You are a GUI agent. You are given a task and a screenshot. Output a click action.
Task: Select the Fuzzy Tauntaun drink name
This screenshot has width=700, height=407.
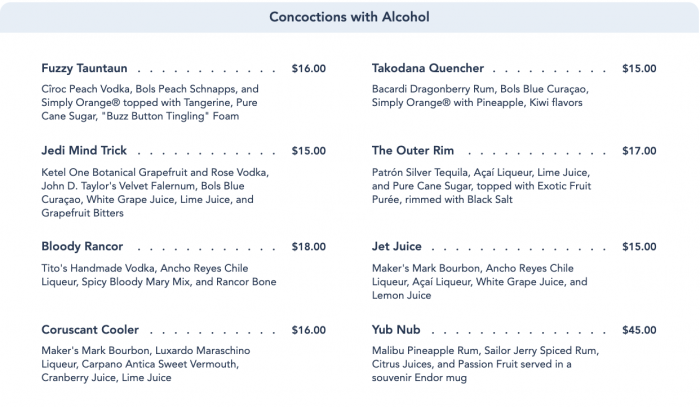click(x=84, y=68)
